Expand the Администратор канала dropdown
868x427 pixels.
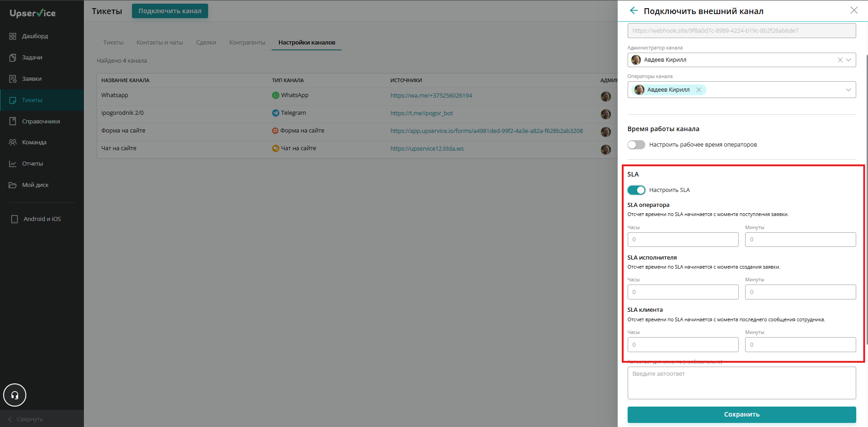(x=848, y=60)
